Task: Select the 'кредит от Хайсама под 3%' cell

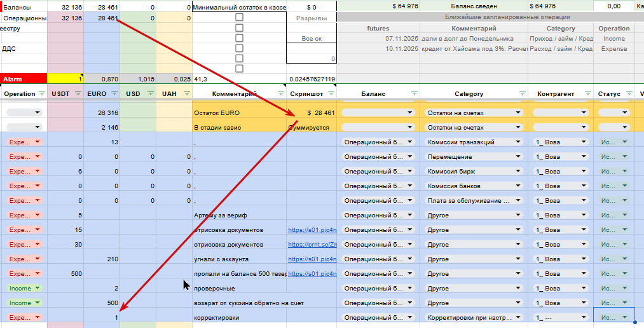Action: pyautogui.click(x=474, y=48)
